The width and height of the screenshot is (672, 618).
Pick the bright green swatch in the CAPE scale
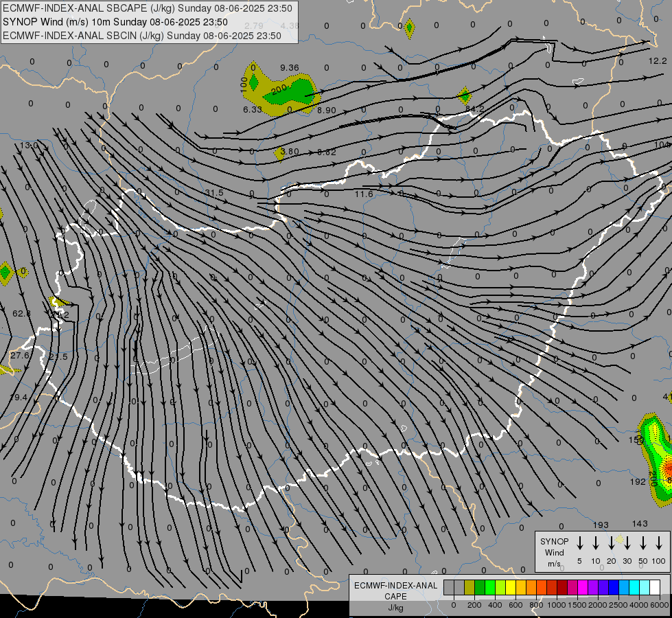490,587
